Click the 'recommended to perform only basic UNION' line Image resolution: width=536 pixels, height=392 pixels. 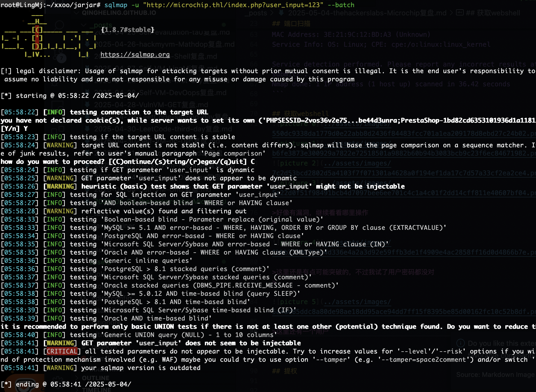coord(268,327)
